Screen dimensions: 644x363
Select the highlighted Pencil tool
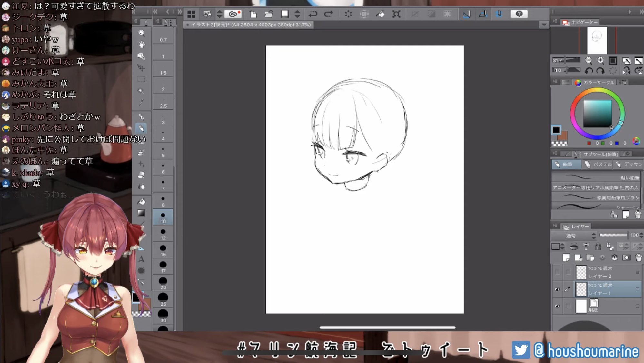pyautogui.click(x=141, y=128)
